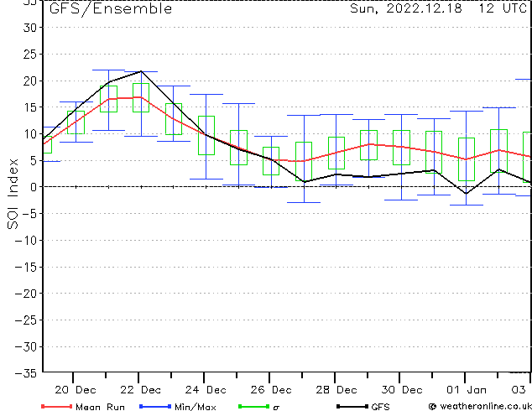Click the green sigma box above 26 Dec

[x=271, y=161]
